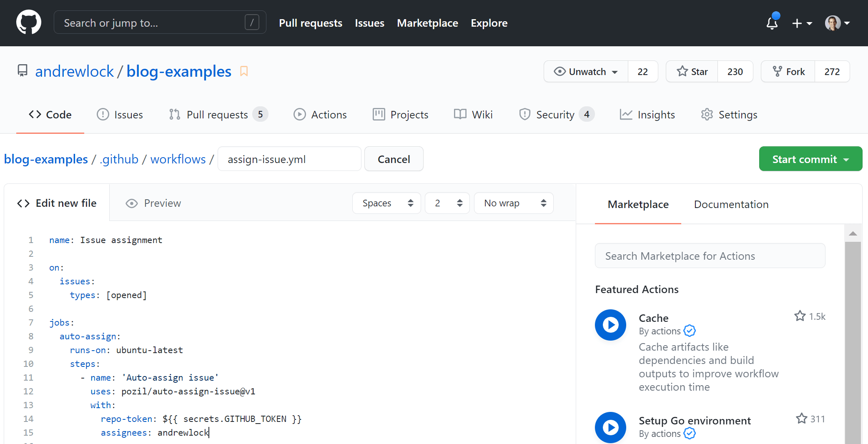Open the Actions tab

(x=320, y=115)
